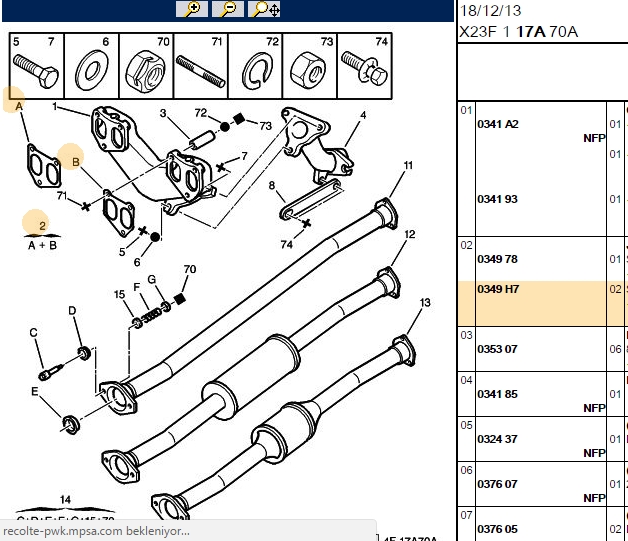Click callout number 3 in diagram
The width and height of the screenshot is (628, 541).
[x=163, y=113]
